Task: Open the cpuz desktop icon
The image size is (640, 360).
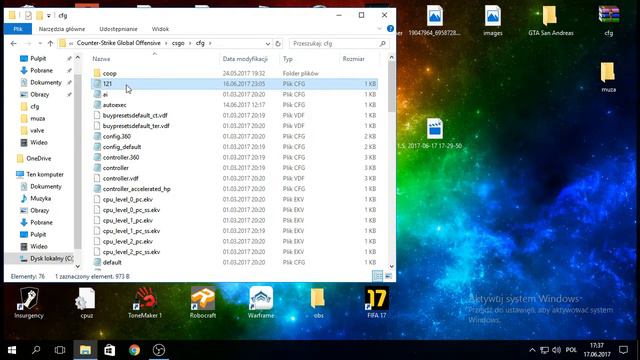Action: [87, 302]
